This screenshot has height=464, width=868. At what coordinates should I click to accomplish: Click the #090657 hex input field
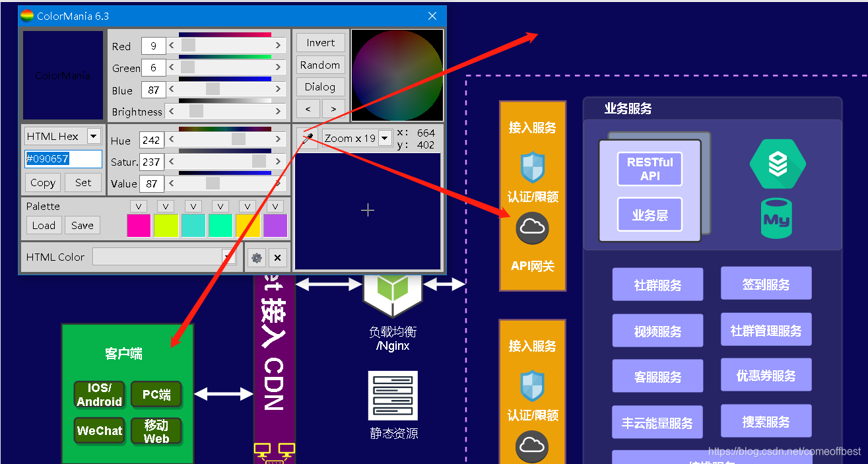tap(63, 159)
